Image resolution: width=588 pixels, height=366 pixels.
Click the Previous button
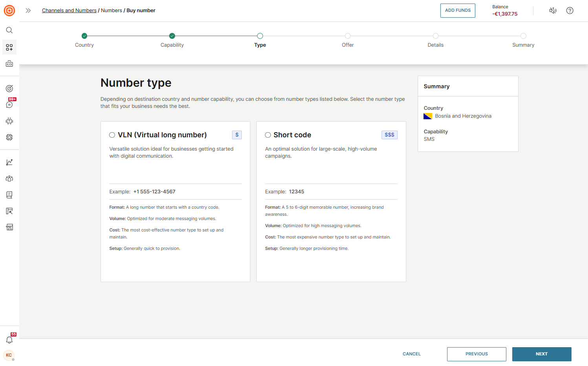pyautogui.click(x=477, y=354)
